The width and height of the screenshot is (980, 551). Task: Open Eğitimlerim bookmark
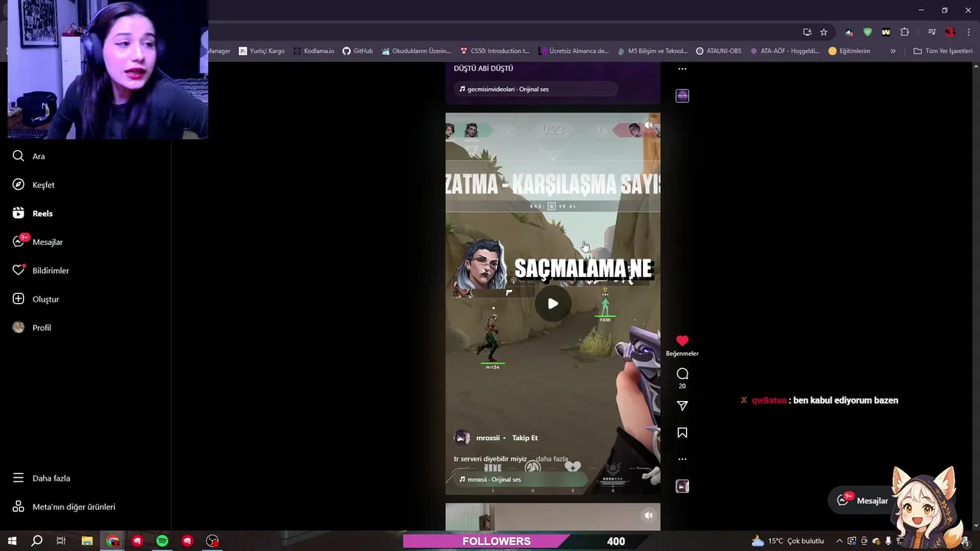tap(849, 51)
